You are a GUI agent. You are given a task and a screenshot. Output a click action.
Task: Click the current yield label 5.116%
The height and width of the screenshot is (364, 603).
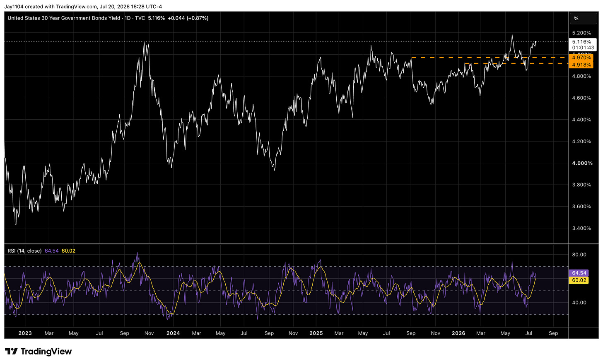[581, 42]
